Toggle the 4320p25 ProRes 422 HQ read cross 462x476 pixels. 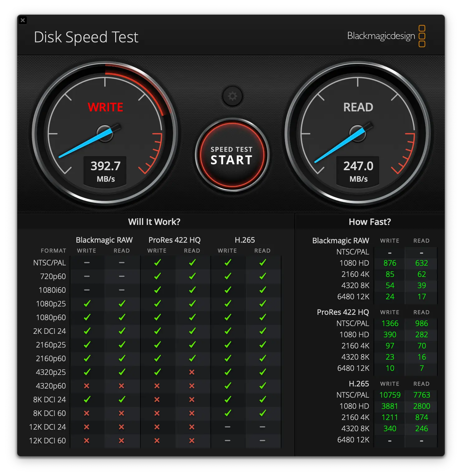point(192,372)
